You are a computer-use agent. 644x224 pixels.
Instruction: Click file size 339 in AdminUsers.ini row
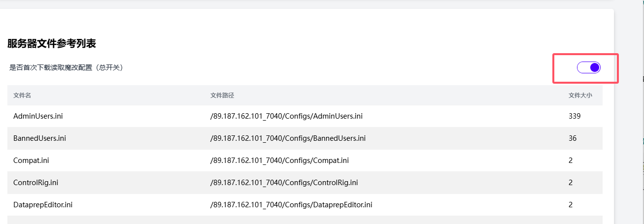575,116
